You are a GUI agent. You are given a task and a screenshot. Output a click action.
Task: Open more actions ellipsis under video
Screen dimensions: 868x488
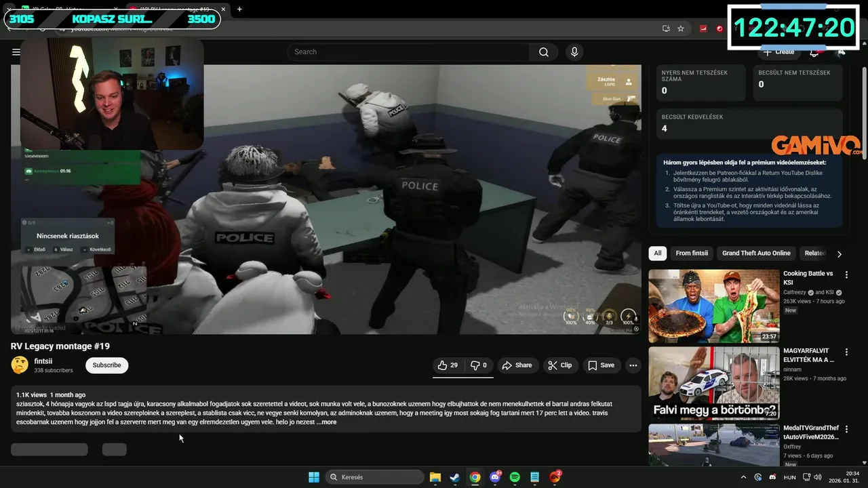[633, 365]
